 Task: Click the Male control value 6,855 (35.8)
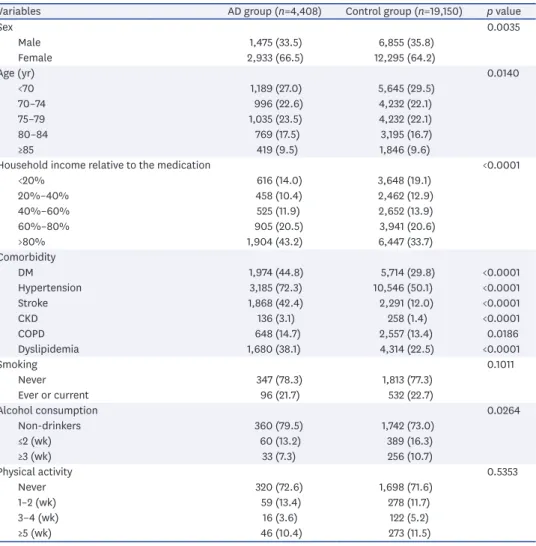coord(406,42)
